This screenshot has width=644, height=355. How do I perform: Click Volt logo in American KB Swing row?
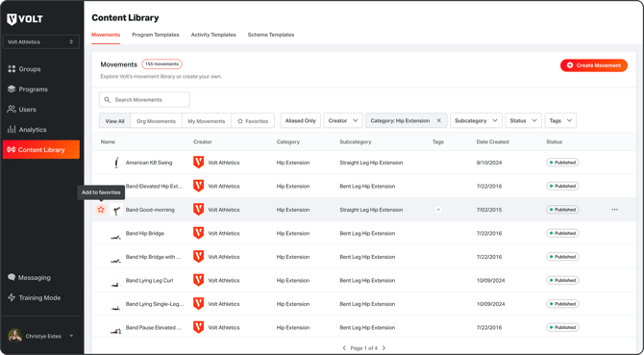pos(198,163)
